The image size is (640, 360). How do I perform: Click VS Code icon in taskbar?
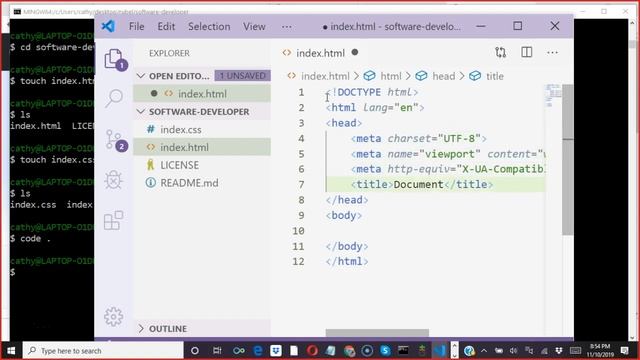pyautogui.click(x=440, y=351)
